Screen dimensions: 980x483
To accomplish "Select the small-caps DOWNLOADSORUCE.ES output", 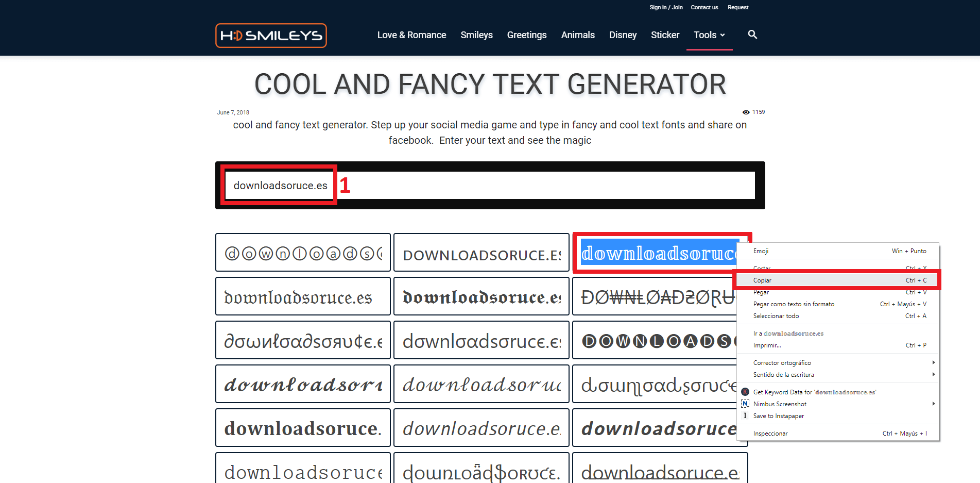I will [482, 253].
